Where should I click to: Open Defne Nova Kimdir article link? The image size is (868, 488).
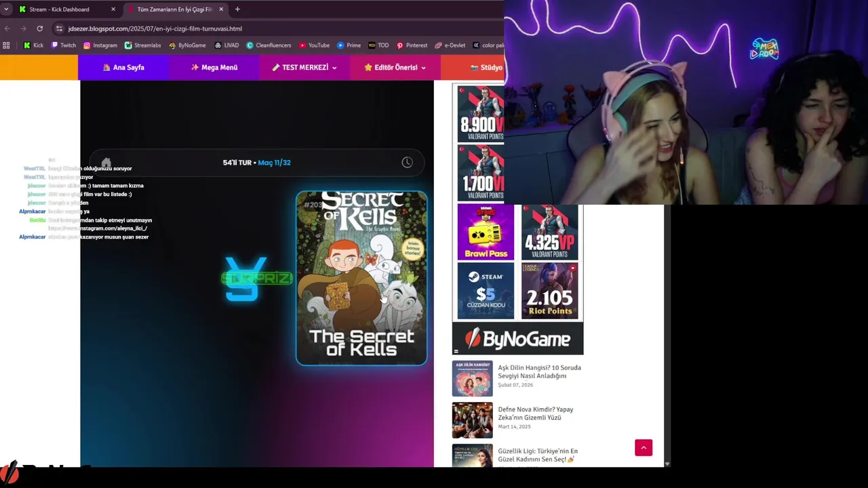pos(536,413)
